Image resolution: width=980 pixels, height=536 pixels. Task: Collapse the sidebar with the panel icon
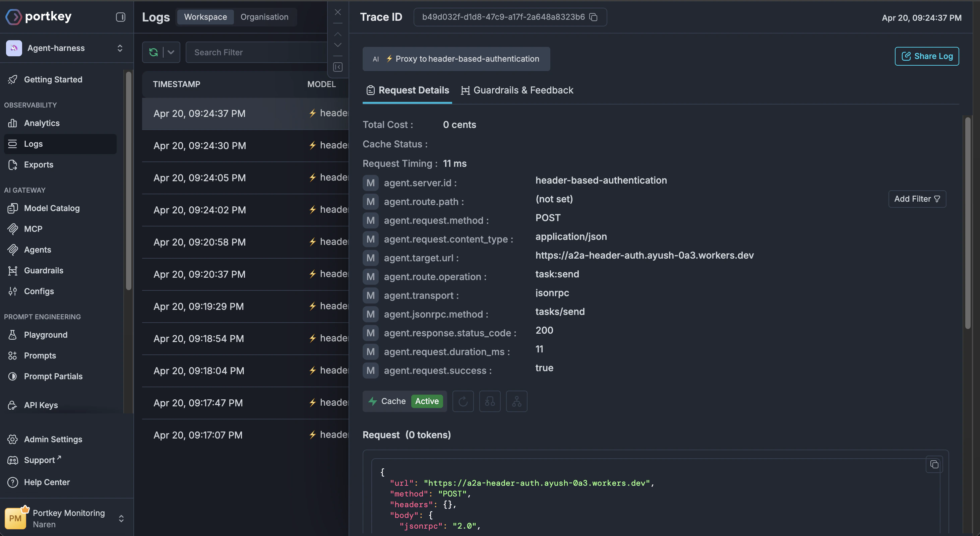pos(120,17)
